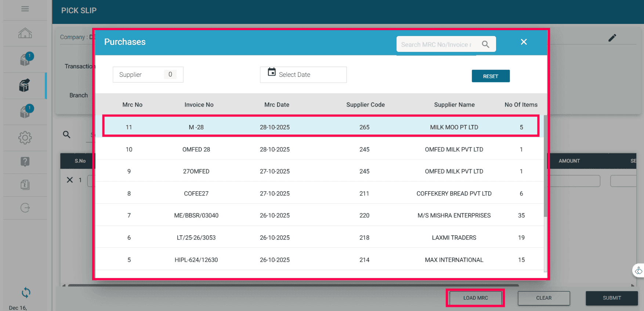644x311 pixels.
Task: Click supplier code 265
Action: tap(364, 127)
